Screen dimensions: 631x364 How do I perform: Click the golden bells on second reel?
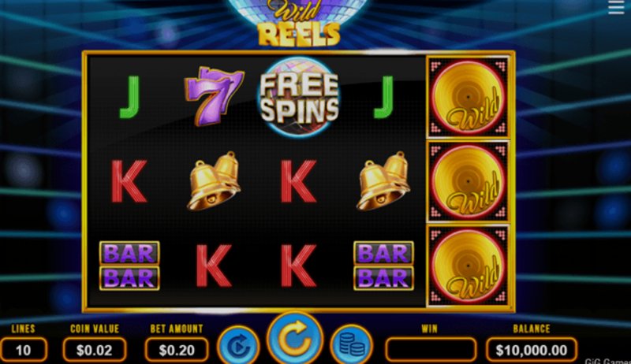[213, 180]
